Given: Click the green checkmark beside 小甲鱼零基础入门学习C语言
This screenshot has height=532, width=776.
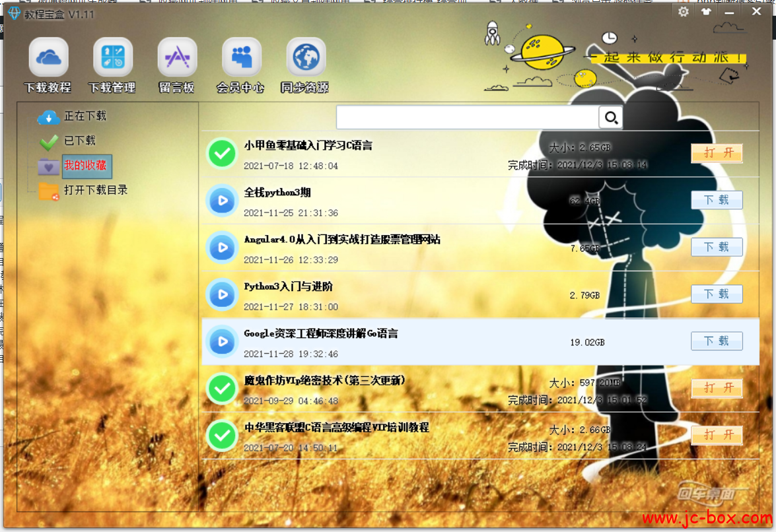Looking at the screenshot, I should pyautogui.click(x=223, y=154).
